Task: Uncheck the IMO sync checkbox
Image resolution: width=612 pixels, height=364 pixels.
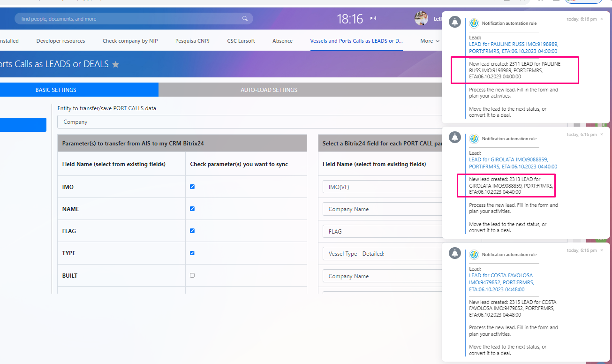Action: click(x=192, y=187)
